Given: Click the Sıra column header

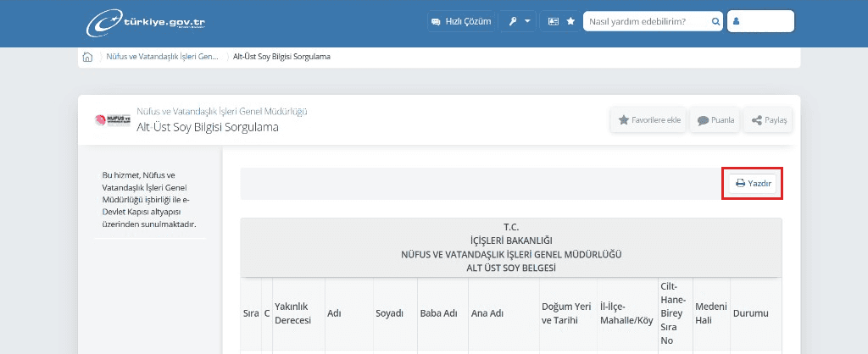Looking at the screenshot, I should [x=251, y=313].
